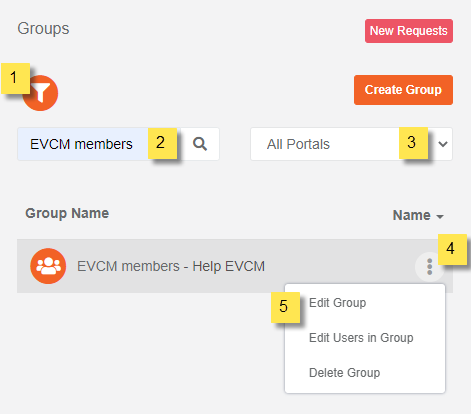
Task: Open the All Portals combo box
Action: click(x=351, y=144)
